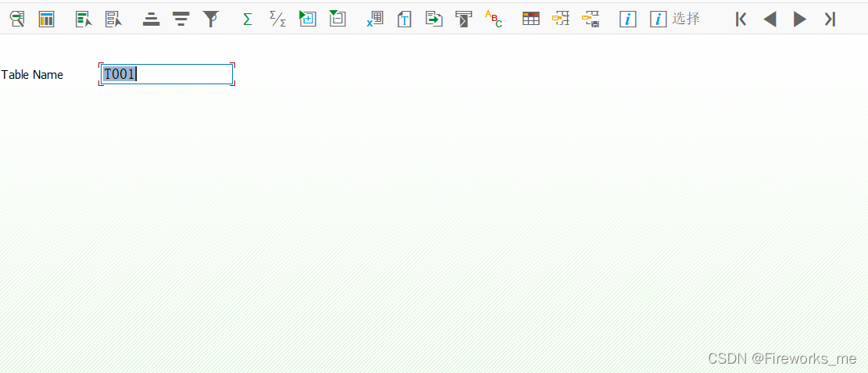This screenshot has height=373, width=868.
Task: Jump to the first column
Action: point(741,20)
